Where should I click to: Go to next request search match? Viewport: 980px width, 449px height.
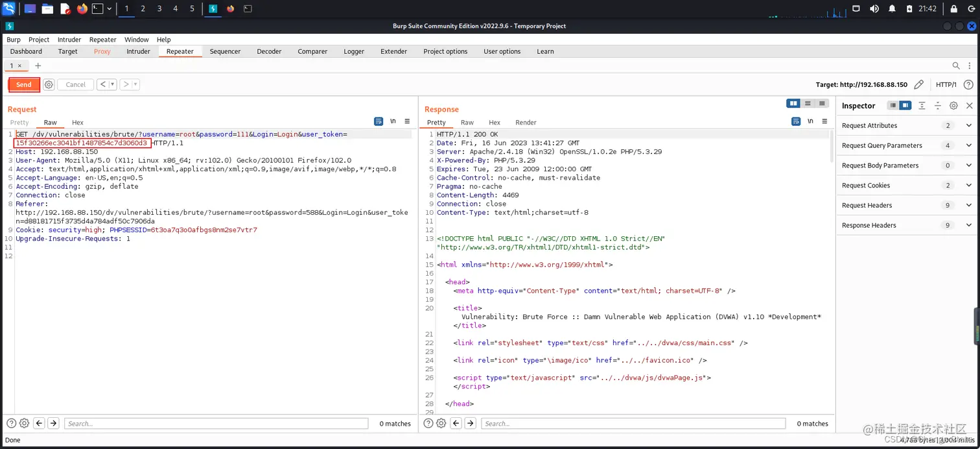(x=53, y=423)
